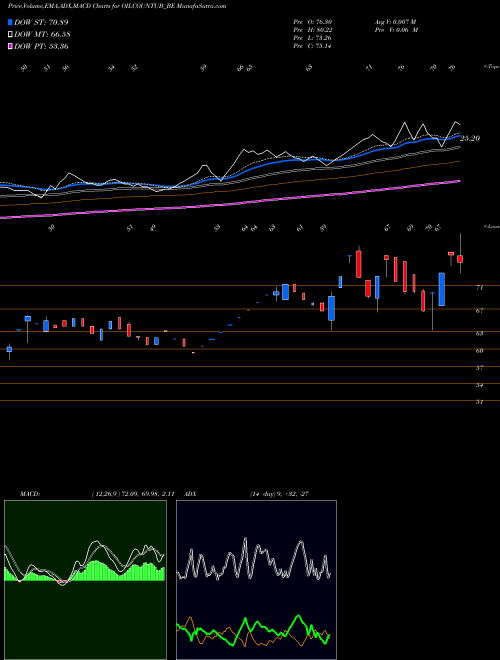The height and width of the screenshot is (660, 500).
Task: Click the 57 price axis label
Action: coord(479,368)
